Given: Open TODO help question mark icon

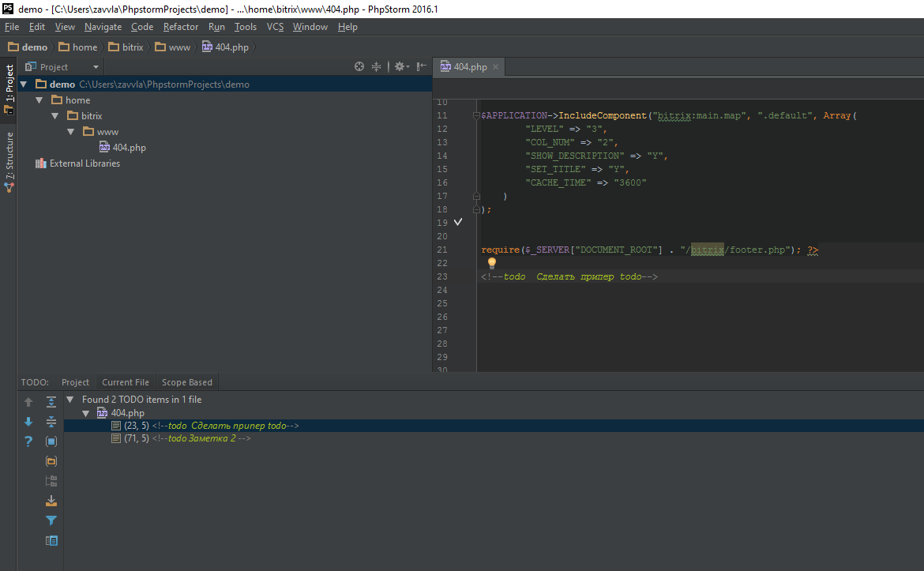Looking at the screenshot, I should click(x=28, y=441).
